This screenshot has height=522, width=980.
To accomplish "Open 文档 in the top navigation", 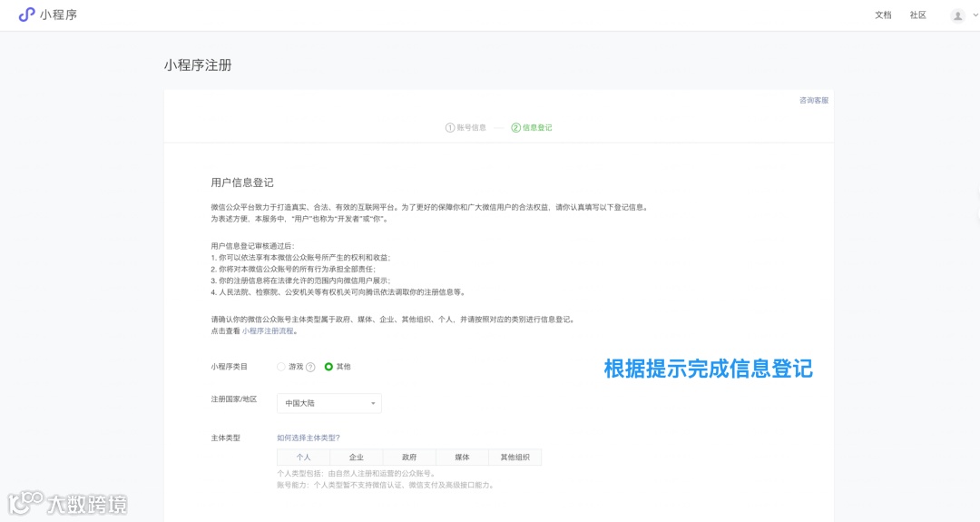I will click(883, 15).
